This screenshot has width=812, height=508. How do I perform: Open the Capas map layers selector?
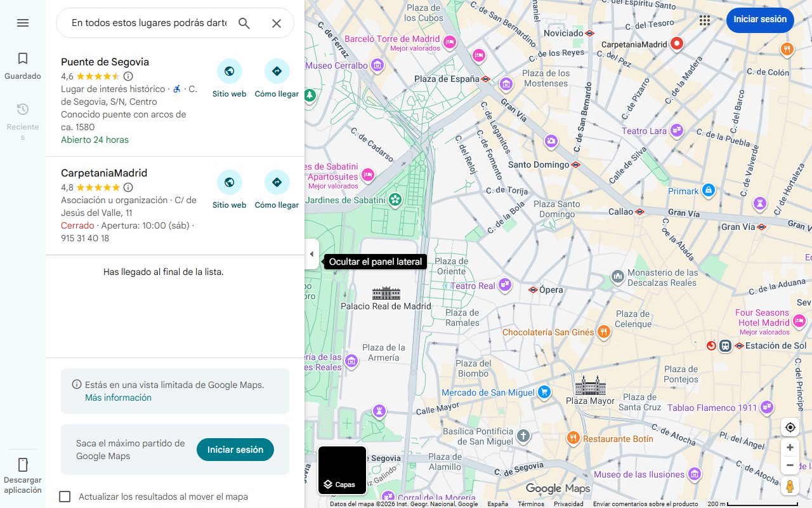tap(342, 470)
